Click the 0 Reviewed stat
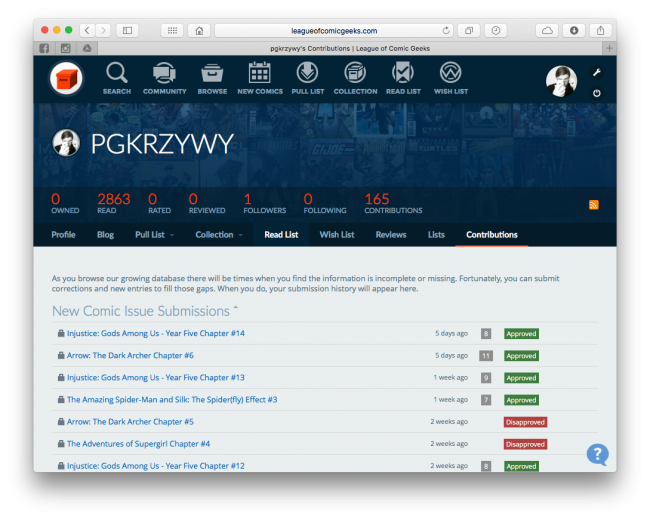Image resolution: width=650 pixels, height=520 pixels. (x=207, y=204)
